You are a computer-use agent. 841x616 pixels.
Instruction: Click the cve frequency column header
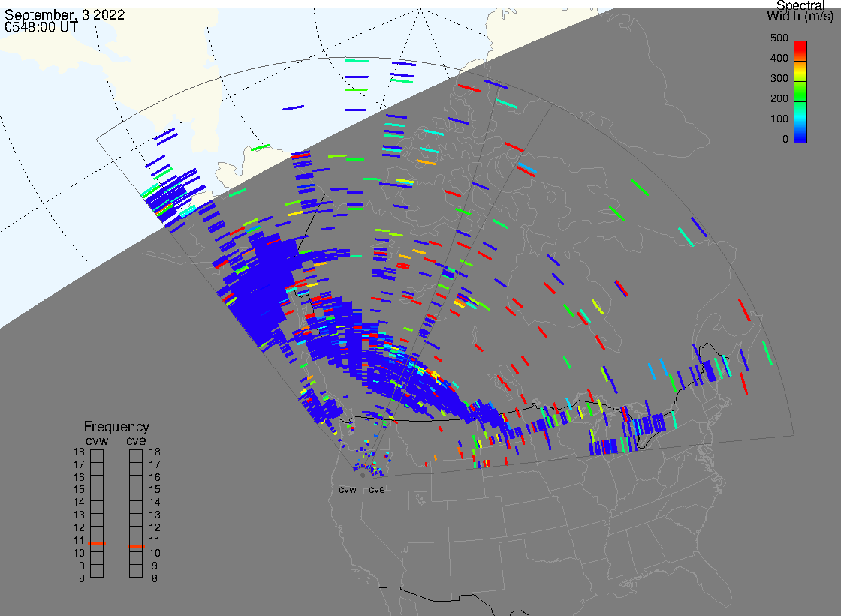[x=136, y=440]
